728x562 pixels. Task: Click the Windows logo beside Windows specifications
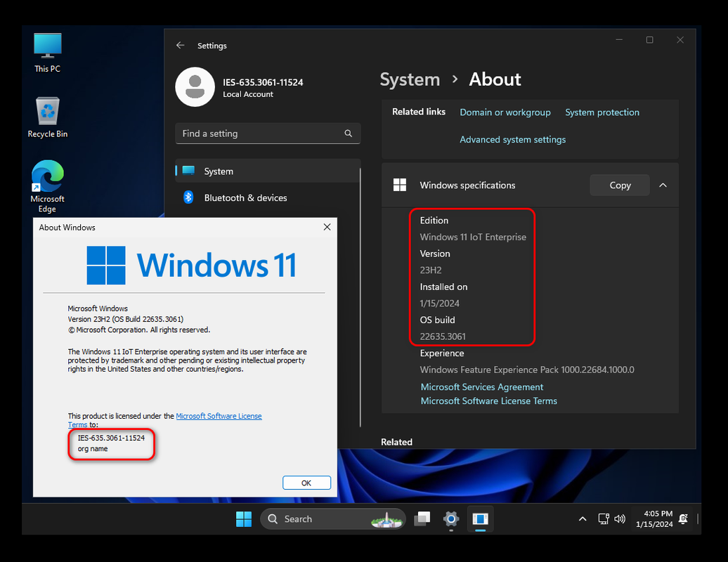coord(400,185)
